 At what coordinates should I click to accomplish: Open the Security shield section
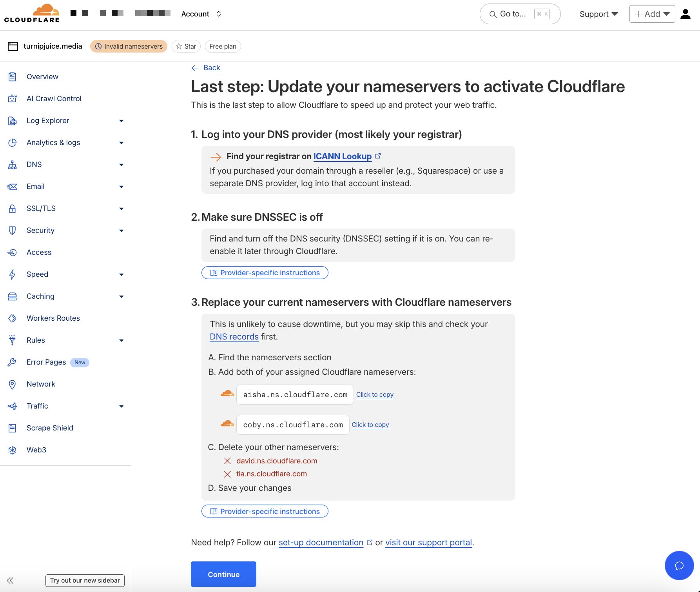(12, 230)
